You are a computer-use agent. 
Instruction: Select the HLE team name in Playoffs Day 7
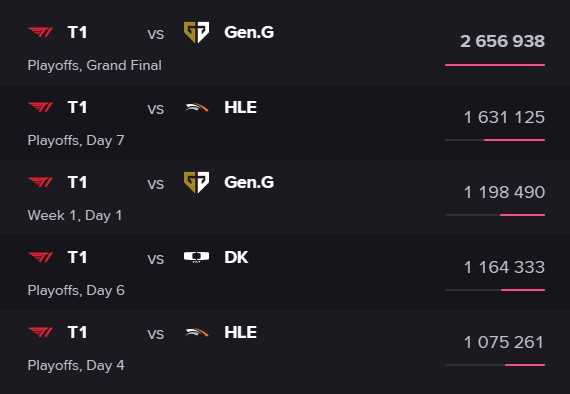pos(240,108)
